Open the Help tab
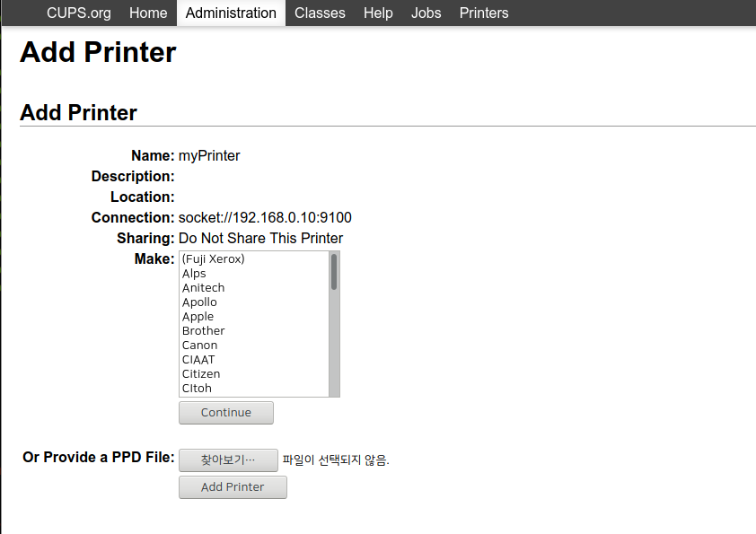Viewport: 756px width, 534px height. coord(378,13)
